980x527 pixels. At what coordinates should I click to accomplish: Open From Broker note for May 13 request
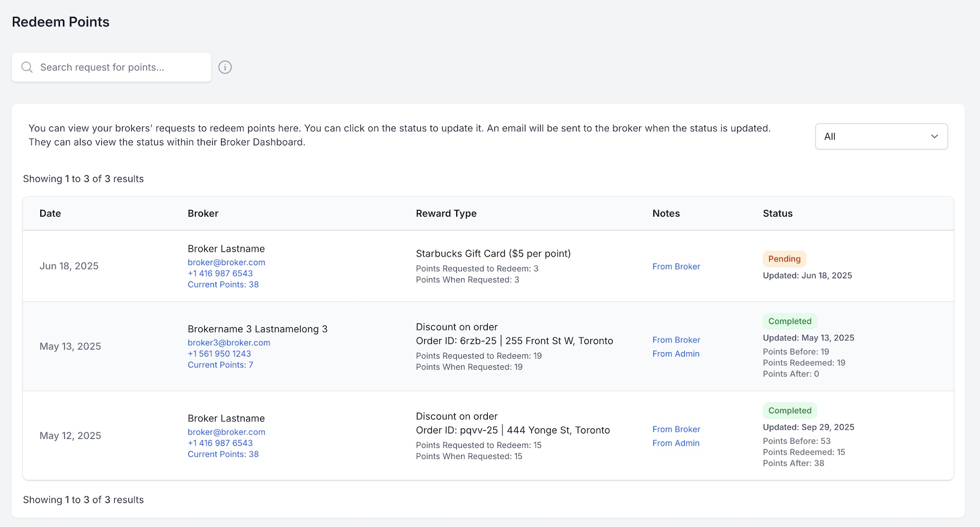676,340
